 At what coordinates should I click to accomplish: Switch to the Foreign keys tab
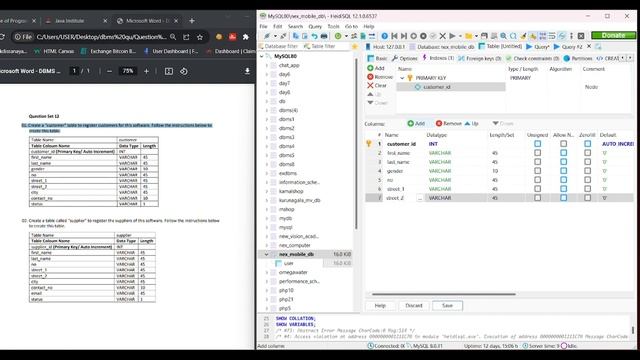(480, 58)
